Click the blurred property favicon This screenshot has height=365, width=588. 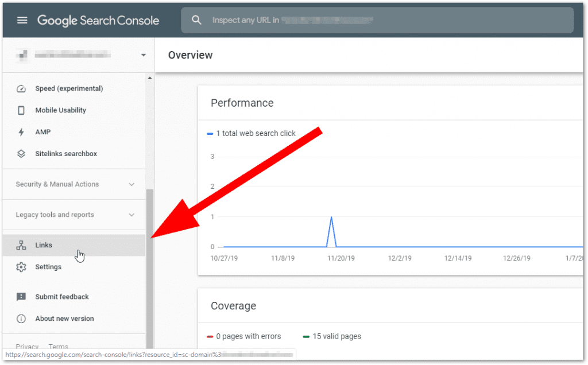tap(22, 56)
